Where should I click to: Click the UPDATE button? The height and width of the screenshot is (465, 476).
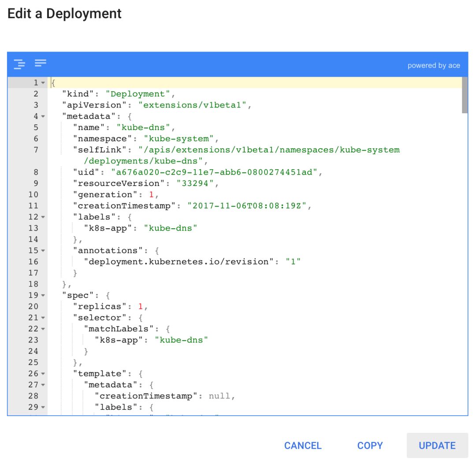coord(437,445)
